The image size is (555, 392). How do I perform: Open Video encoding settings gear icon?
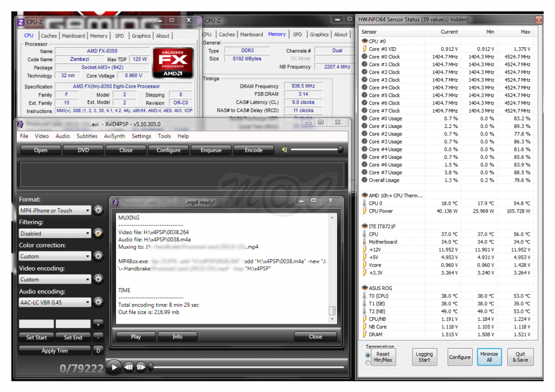[98, 279]
